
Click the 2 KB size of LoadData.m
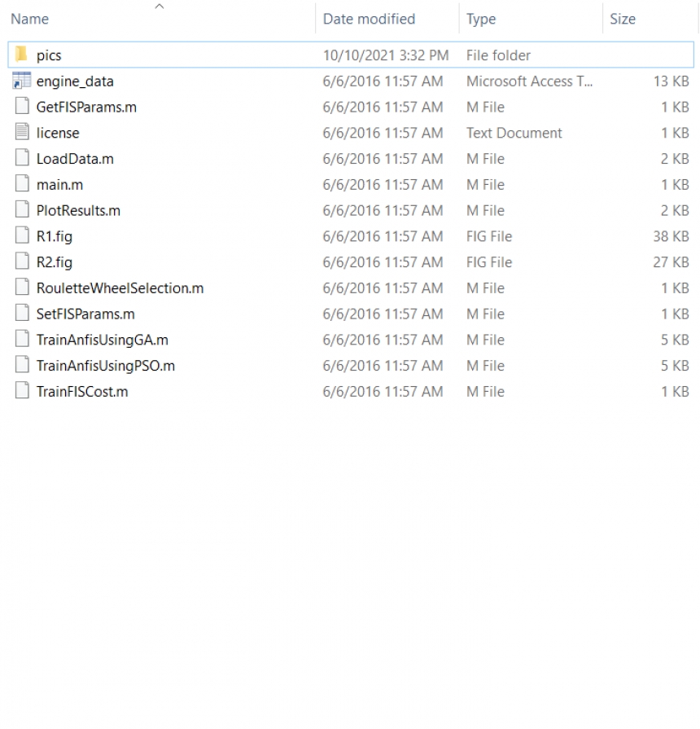(x=675, y=159)
